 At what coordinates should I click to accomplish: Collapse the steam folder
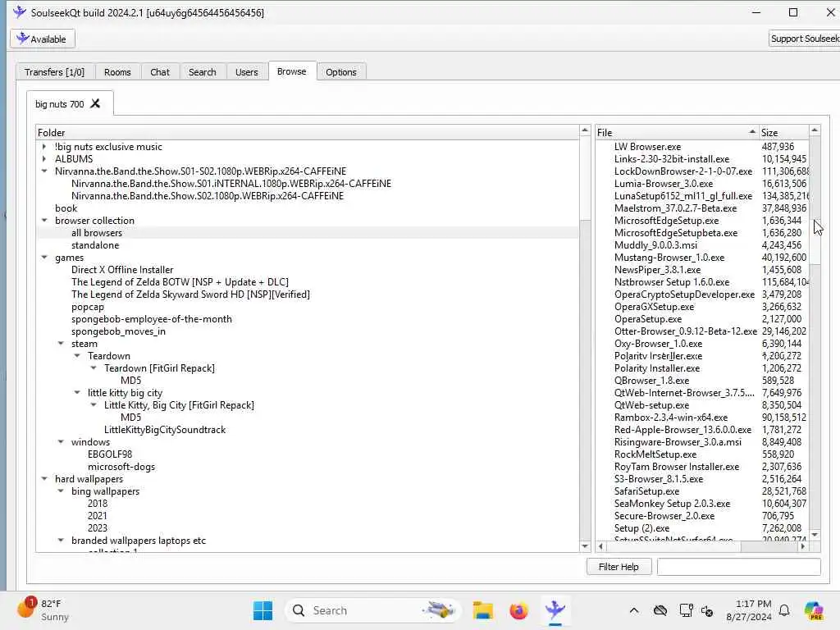pos(61,344)
